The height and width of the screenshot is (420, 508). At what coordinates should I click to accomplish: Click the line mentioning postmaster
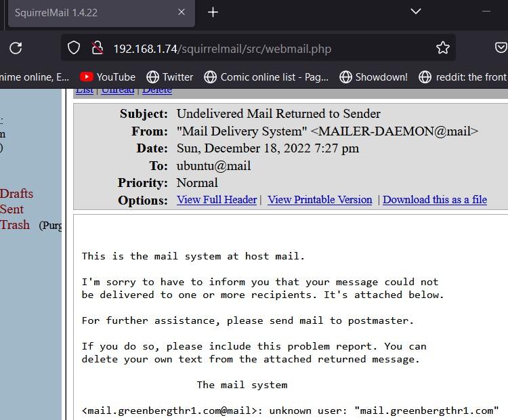tap(248, 320)
